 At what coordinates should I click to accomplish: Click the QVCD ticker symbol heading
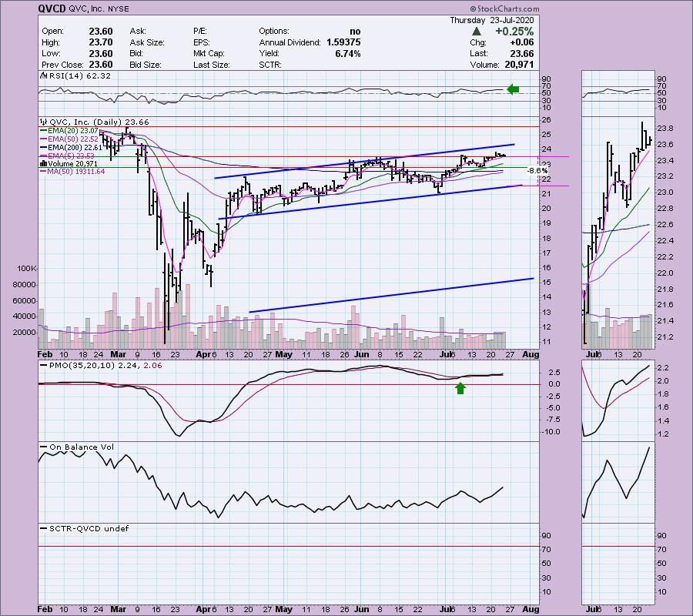tap(52, 8)
